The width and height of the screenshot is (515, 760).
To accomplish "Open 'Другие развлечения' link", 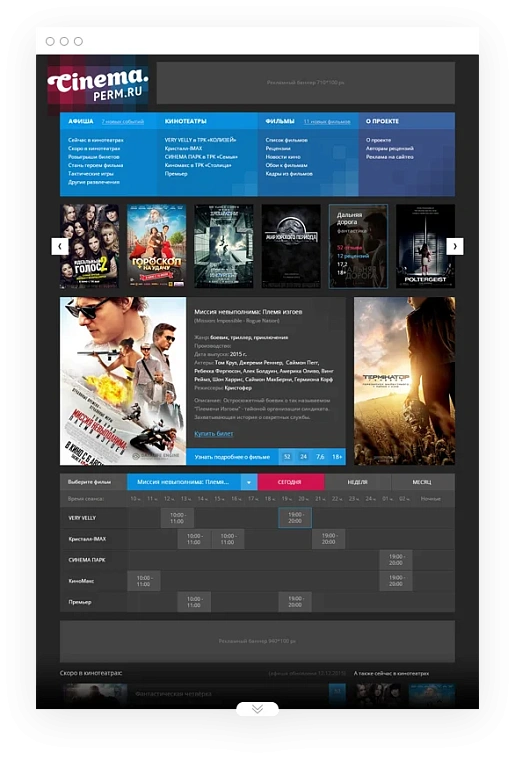I will pos(94,182).
